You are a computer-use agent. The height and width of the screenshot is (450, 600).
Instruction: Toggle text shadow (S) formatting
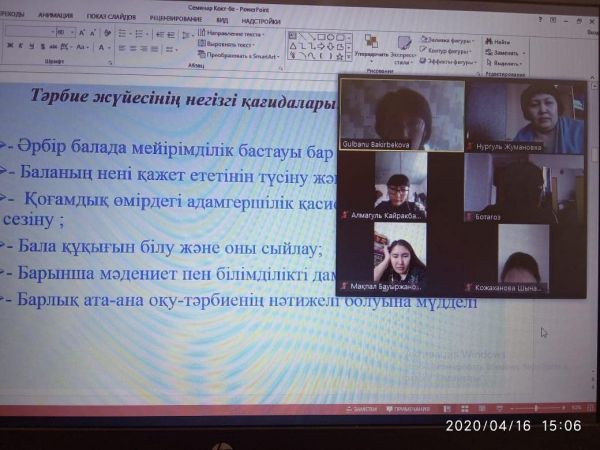pyautogui.click(x=42, y=47)
